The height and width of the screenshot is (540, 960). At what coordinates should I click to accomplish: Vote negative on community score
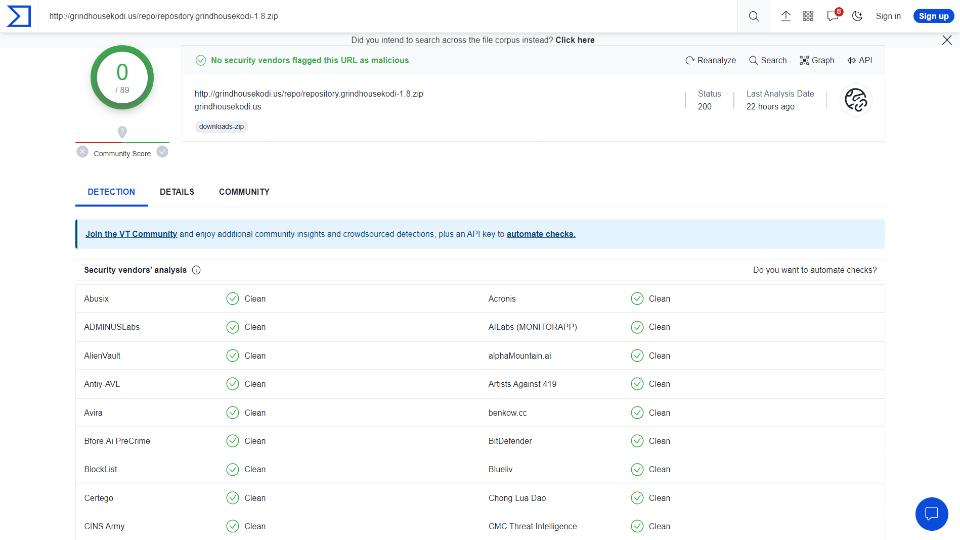[82, 152]
